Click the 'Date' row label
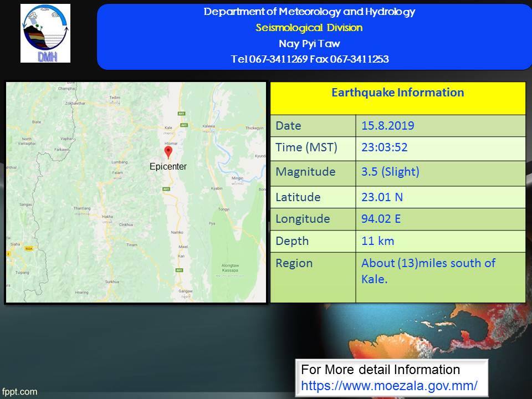The height and width of the screenshot is (399, 532). 288,126
